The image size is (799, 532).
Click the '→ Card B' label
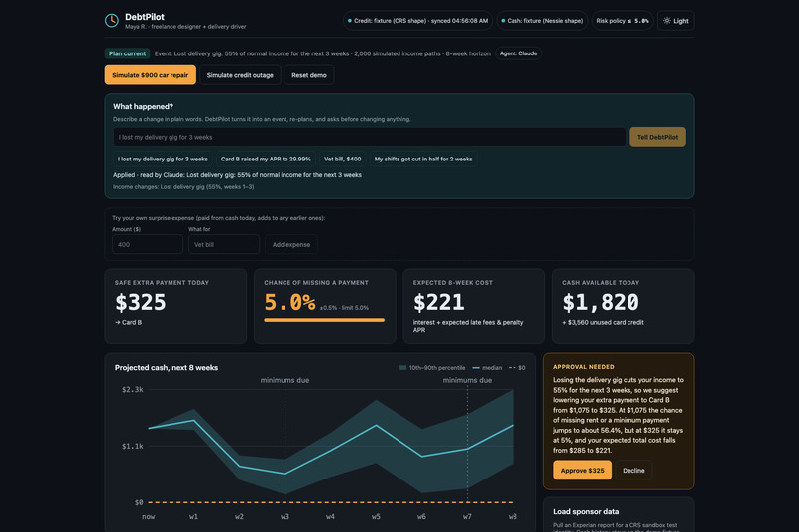coord(129,322)
